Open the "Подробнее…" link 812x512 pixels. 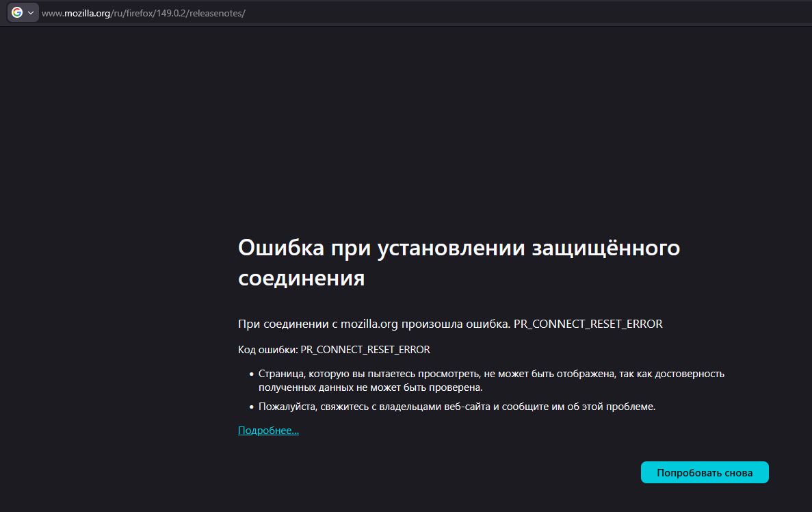point(268,430)
